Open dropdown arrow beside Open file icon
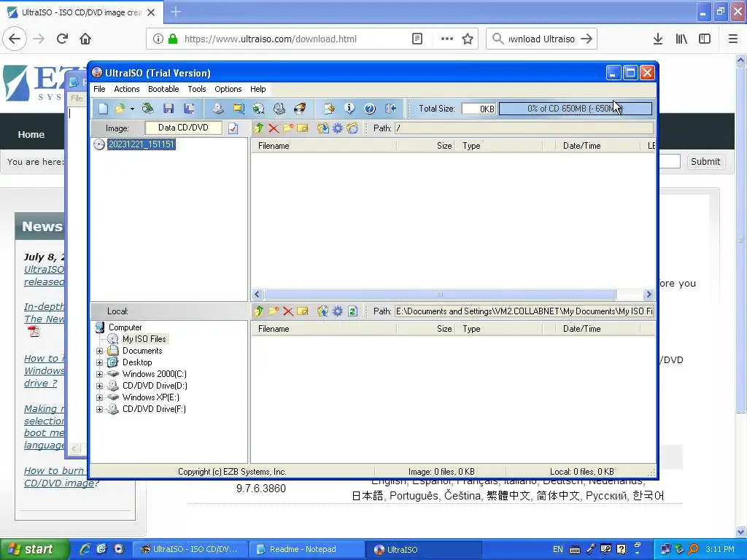Screen dimensions: 747x560 [132, 109]
